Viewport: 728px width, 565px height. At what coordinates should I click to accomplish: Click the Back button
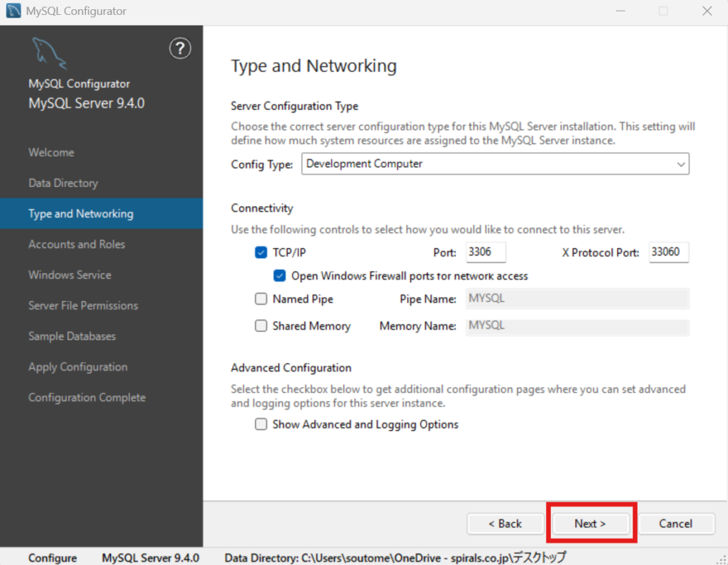pyautogui.click(x=505, y=524)
